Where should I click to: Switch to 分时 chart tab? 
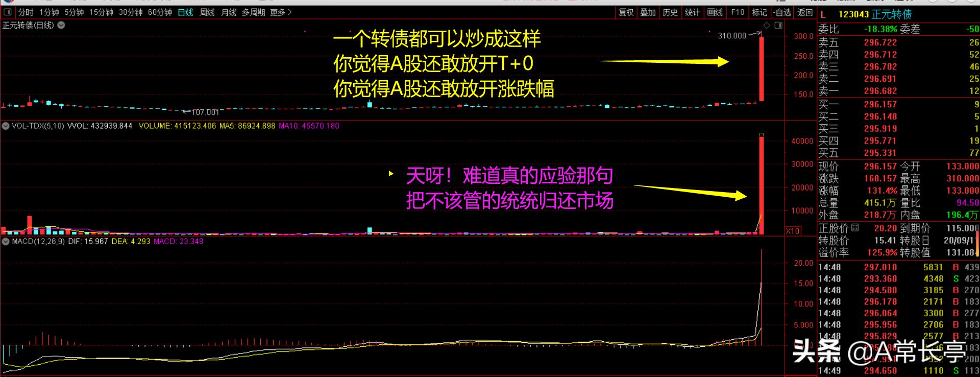coord(26,12)
